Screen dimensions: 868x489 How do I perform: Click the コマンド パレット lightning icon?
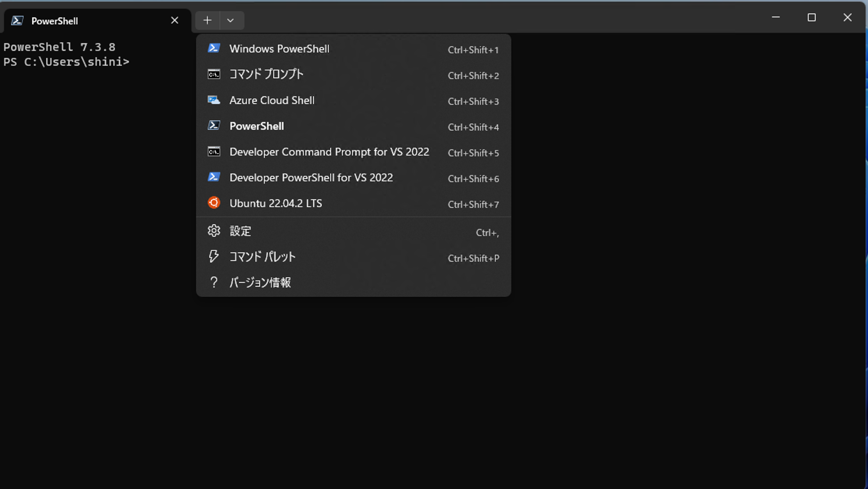[x=214, y=256]
